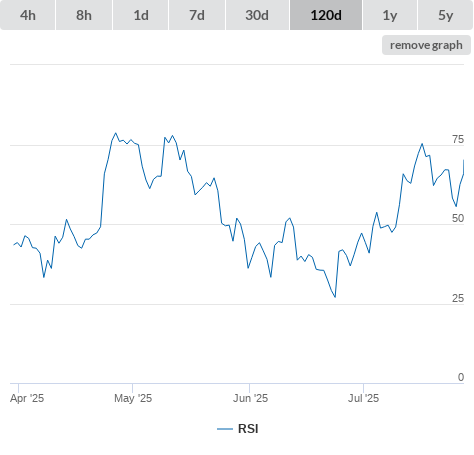Image resolution: width=474 pixels, height=455 pixels.
Task: Click the 75 y-axis level label
Action: 458,139
